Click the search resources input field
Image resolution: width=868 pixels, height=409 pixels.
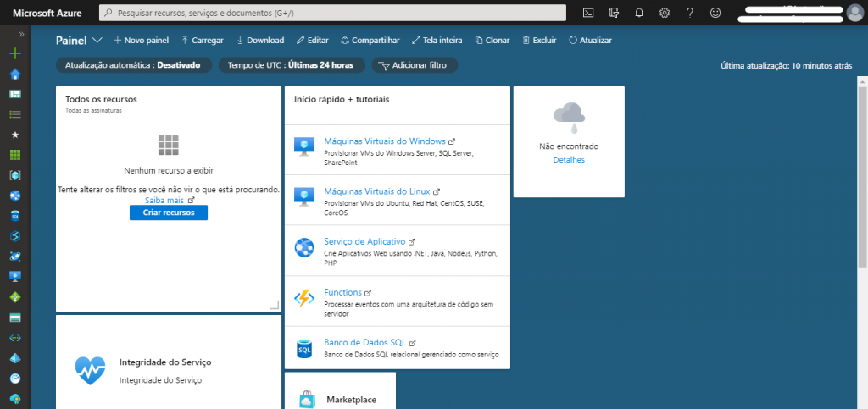(x=332, y=13)
